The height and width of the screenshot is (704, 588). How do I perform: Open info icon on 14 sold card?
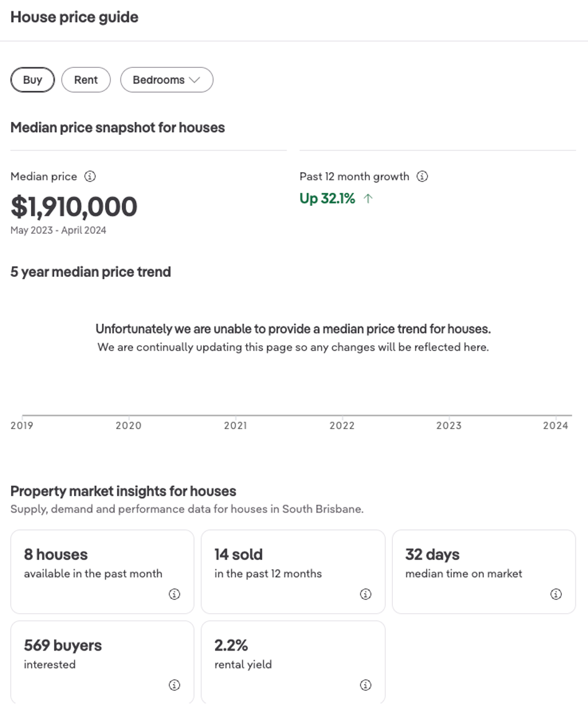click(365, 594)
